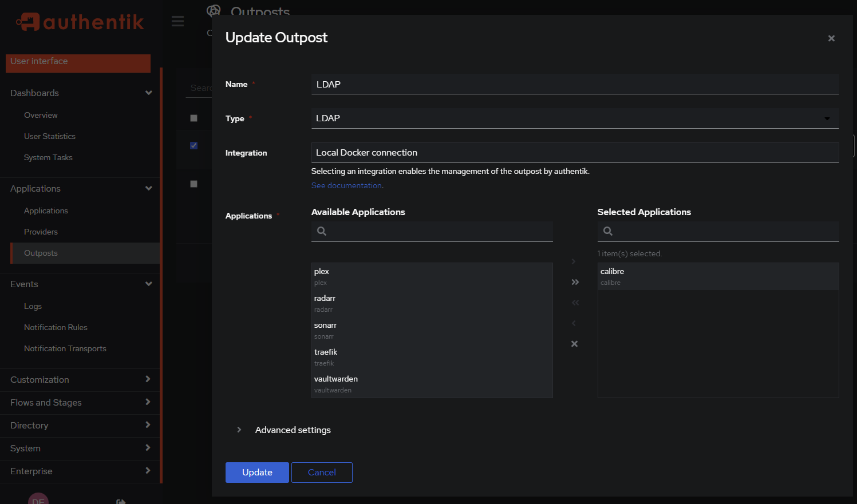This screenshot has height=504, width=857.
Task: Click the search icon in Selected Applications
Action: pos(608,231)
